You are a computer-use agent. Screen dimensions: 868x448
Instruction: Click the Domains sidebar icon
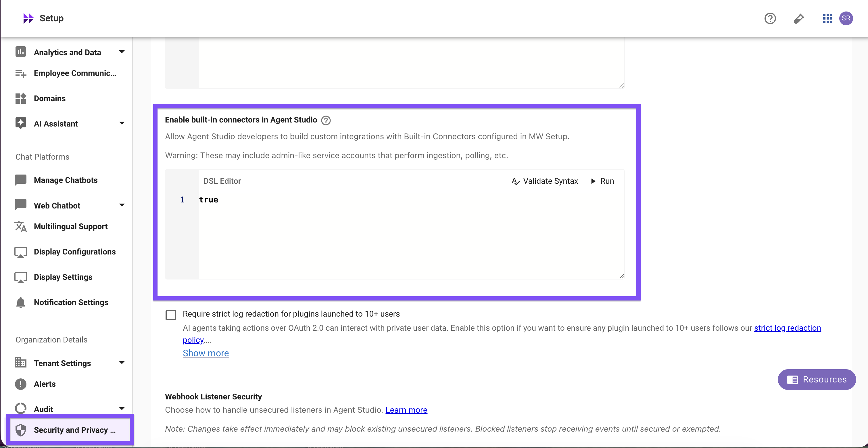pos(21,98)
